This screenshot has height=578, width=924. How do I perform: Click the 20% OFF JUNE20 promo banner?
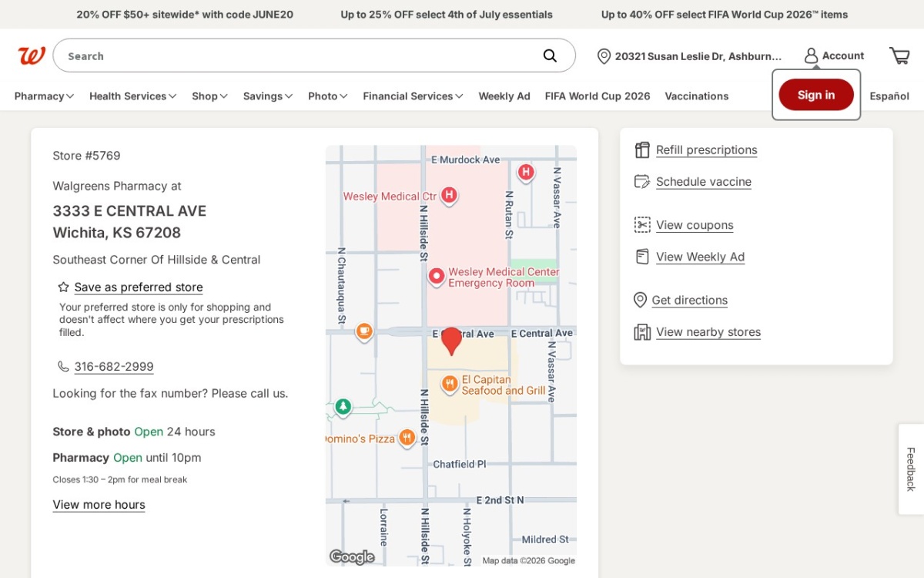(185, 14)
